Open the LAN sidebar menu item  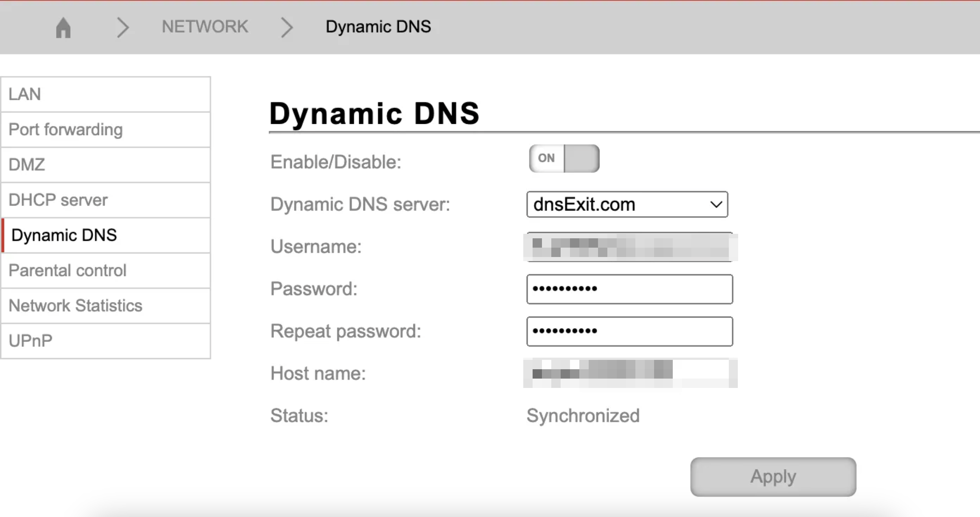pos(105,94)
